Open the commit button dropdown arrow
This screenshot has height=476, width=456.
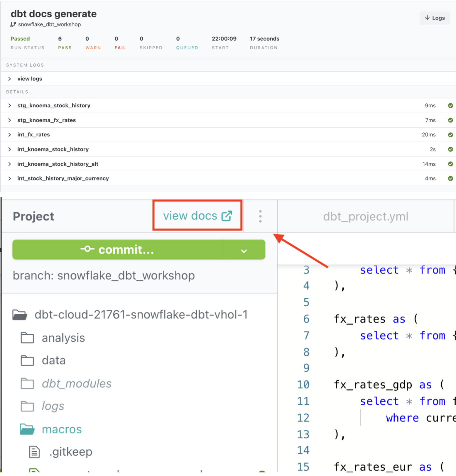pyautogui.click(x=244, y=250)
